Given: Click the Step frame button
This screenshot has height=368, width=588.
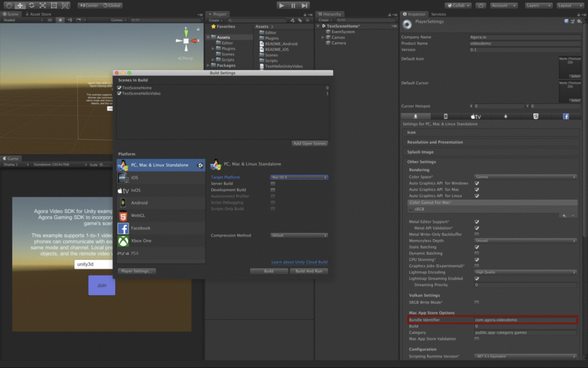Looking at the screenshot, I should [x=305, y=5].
